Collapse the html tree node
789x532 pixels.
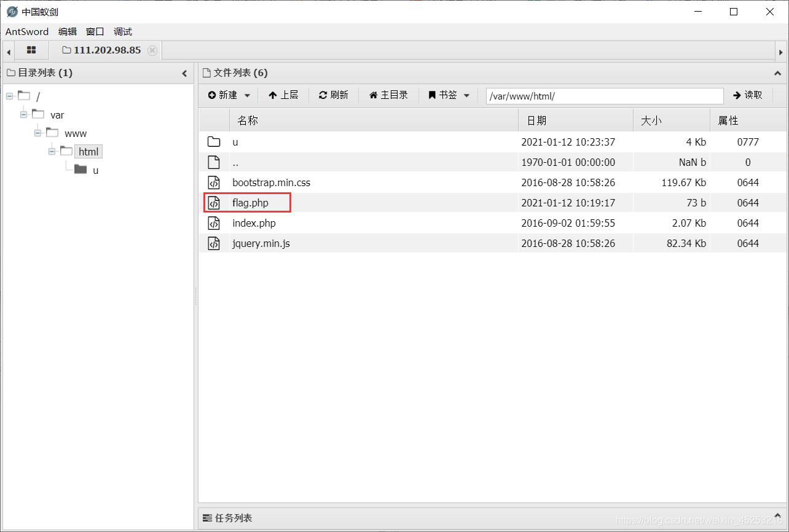point(52,151)
